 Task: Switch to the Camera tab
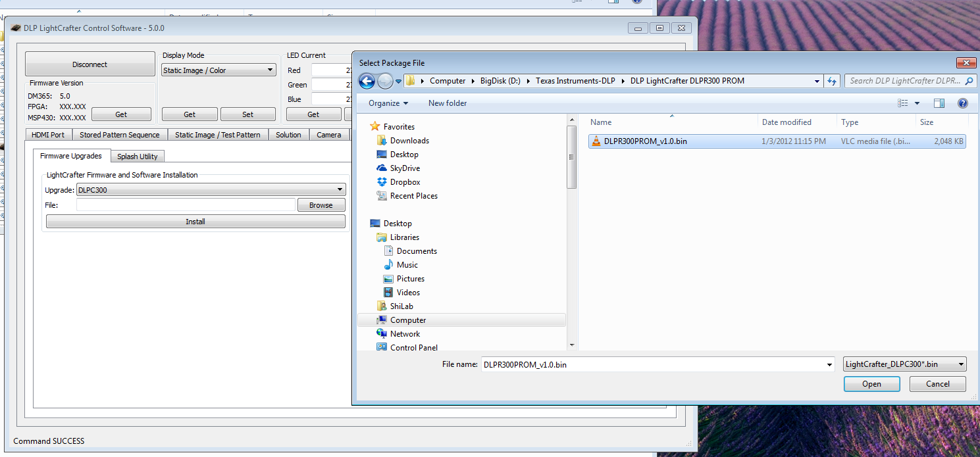[x=329, y=135]
